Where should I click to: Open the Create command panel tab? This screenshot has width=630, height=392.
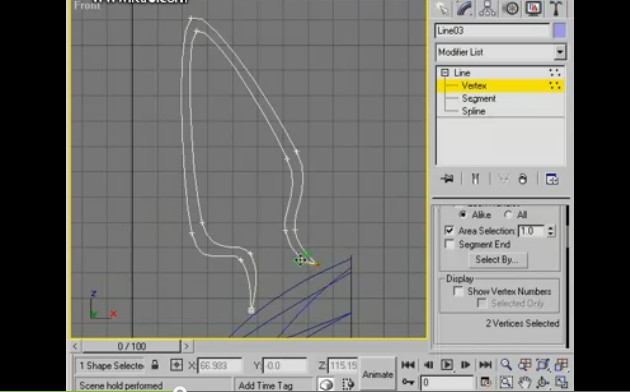pyautogui.click(x=442, y=9)
